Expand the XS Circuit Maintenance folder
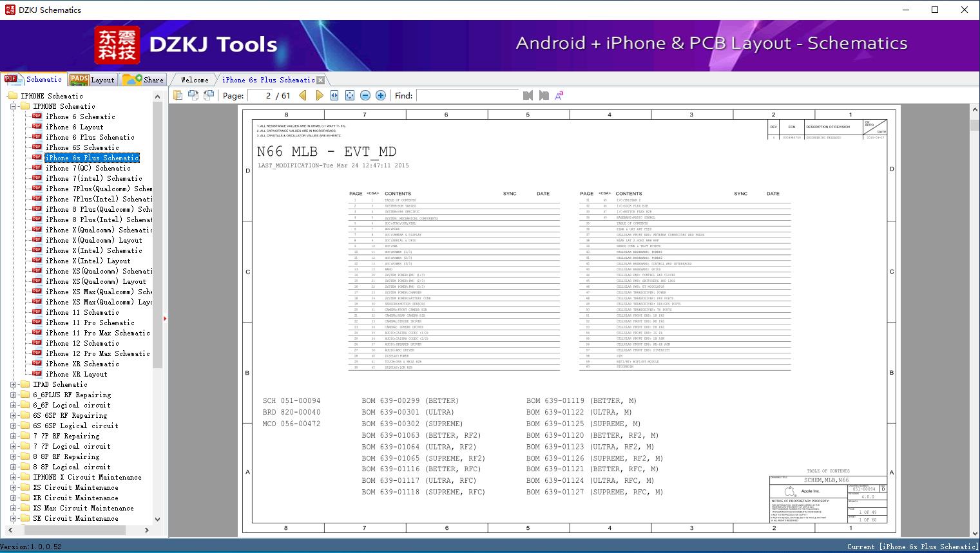The width and height of the screenshot is (980, 553). [14, 487]
